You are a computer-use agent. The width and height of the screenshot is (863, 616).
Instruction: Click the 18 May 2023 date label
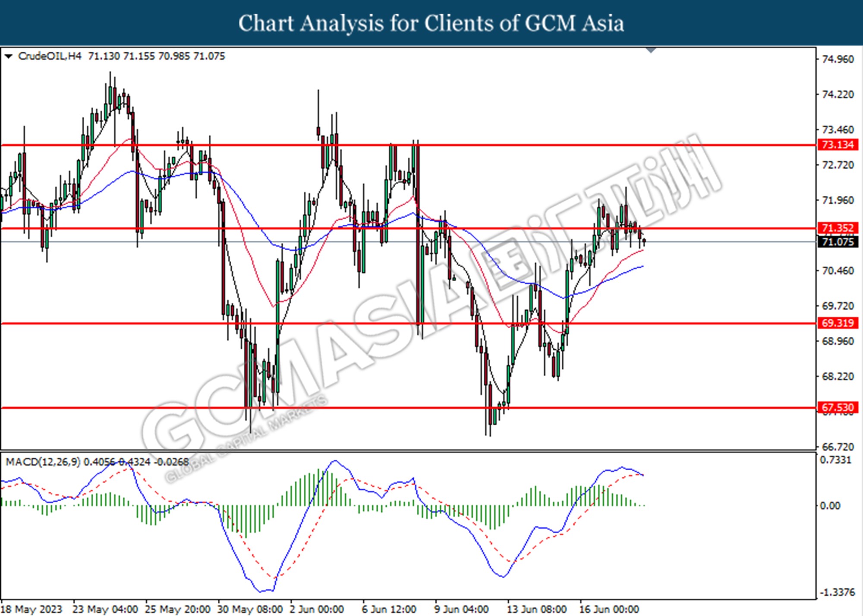[31, 610]
